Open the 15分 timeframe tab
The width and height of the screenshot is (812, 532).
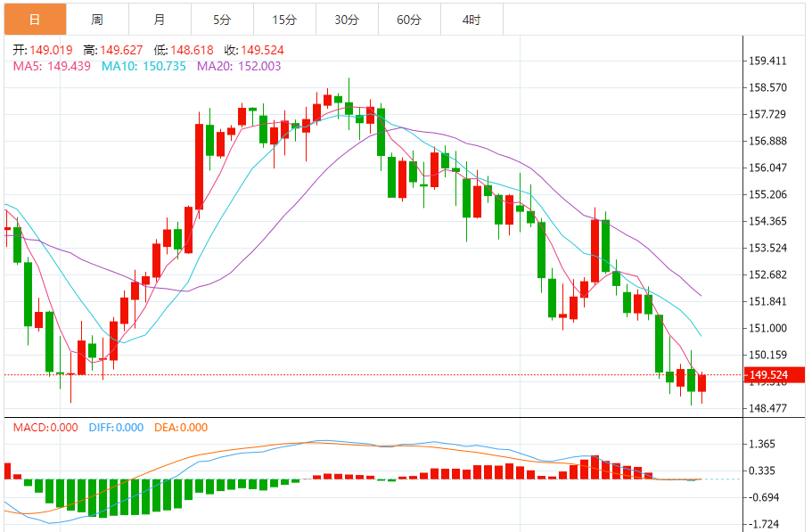point(284,20)
